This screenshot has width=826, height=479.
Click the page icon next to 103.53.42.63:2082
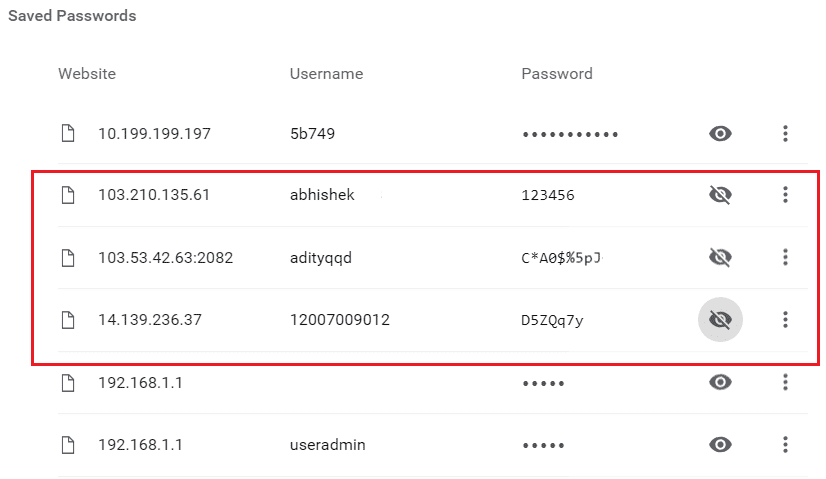pyautogui.click(x=68, y=257)
